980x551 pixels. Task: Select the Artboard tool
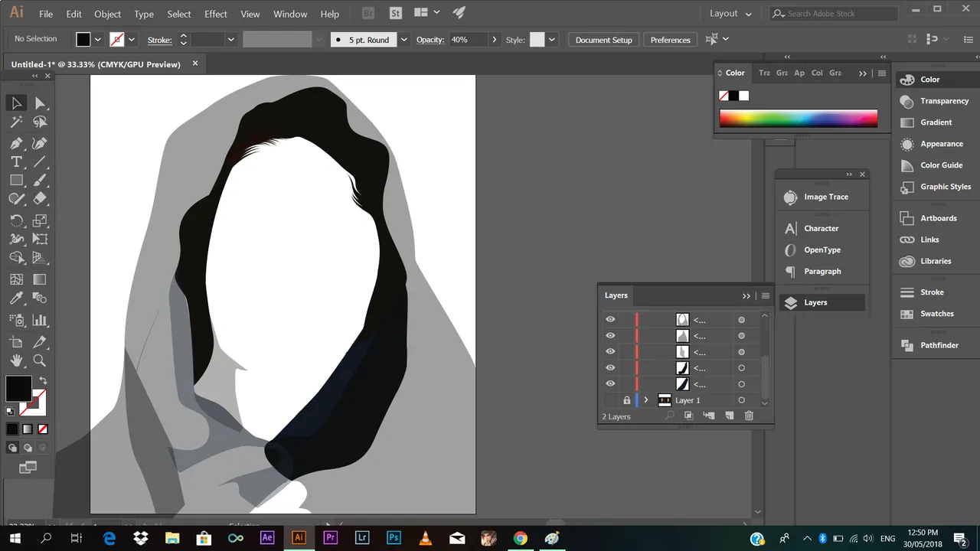coord(16,342)
